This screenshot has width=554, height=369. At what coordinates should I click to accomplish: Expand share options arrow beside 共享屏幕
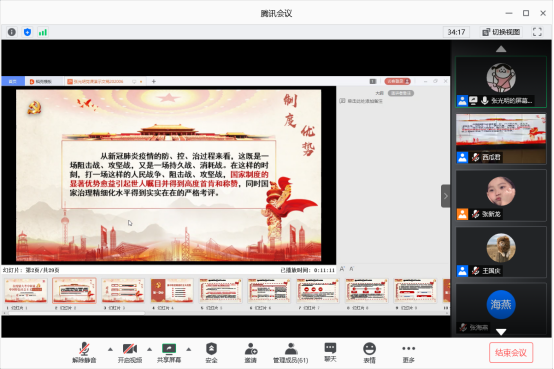(189, 349)
